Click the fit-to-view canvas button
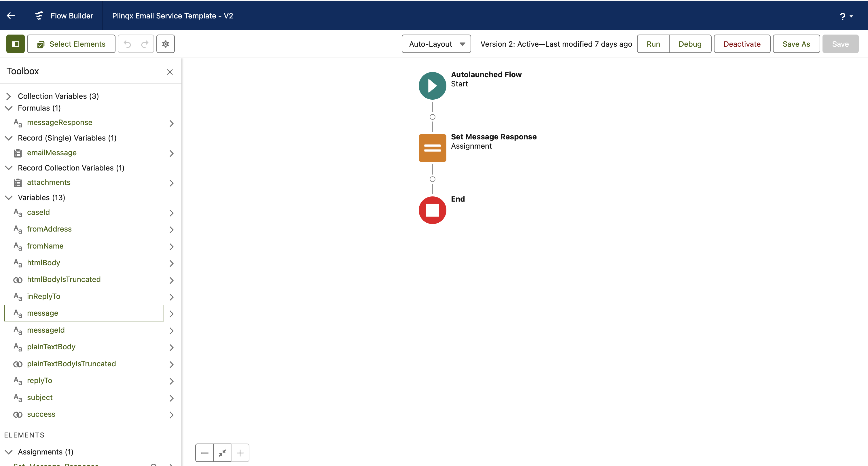The height and width of the screenshot is (466, 868). (x=222, y=453)
